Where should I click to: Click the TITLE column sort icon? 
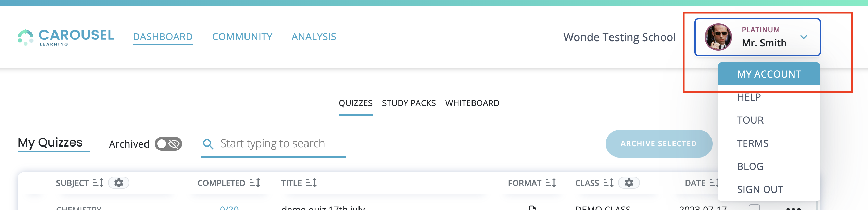pyautogui.click(x=311, y=183)
